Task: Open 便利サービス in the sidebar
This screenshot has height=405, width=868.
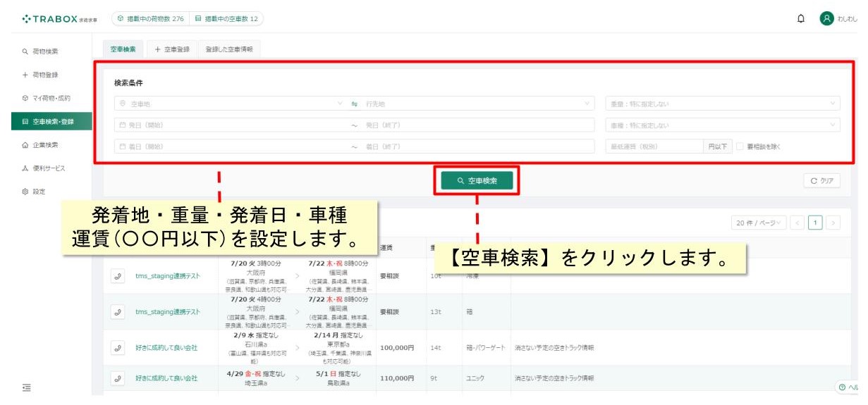Action: pos(46,168)
